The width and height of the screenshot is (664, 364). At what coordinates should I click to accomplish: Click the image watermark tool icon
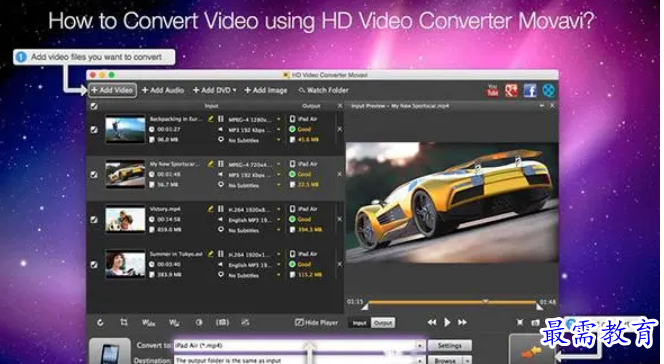(174, 323)
